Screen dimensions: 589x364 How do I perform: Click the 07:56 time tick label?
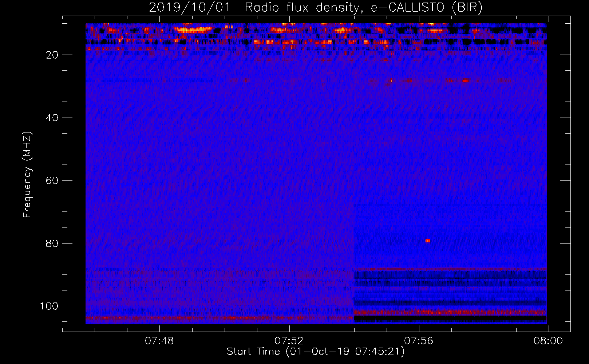tap(419, 341)
